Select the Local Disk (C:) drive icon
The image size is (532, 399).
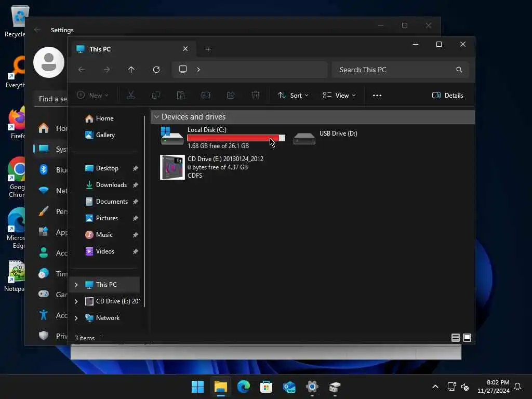point(172,136)
